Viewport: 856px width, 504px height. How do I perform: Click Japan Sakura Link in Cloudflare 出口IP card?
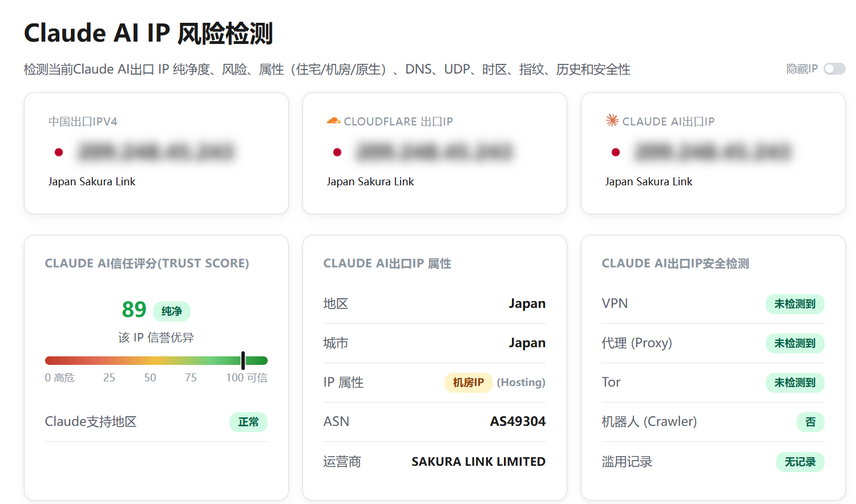pos(370,181)
